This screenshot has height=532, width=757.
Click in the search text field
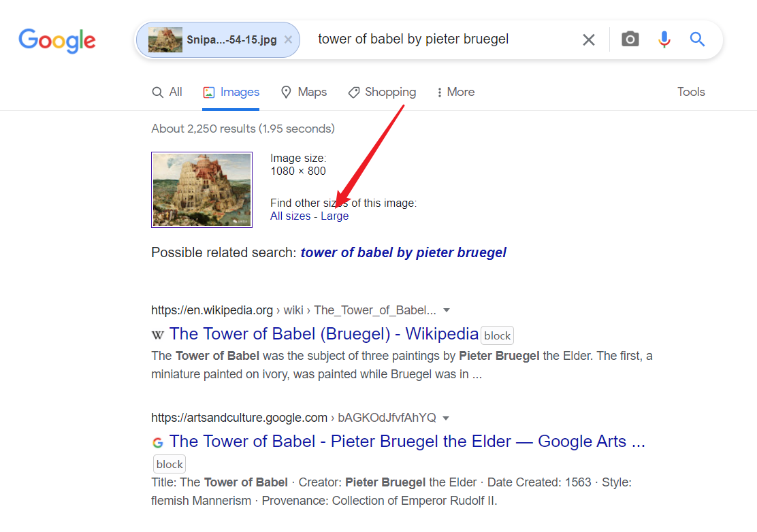(x=442, y=39)
